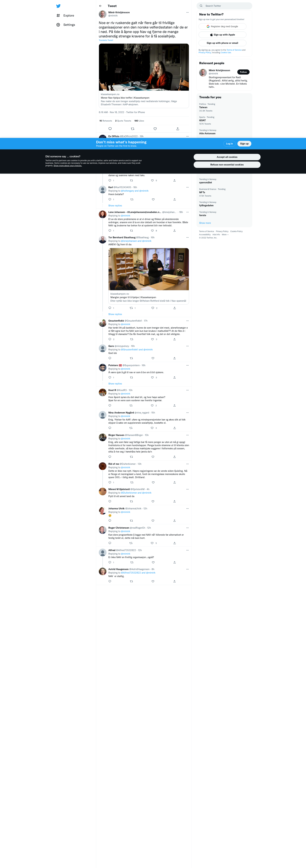
Task: Go back using the arrow icon
Action: [100, 6]
